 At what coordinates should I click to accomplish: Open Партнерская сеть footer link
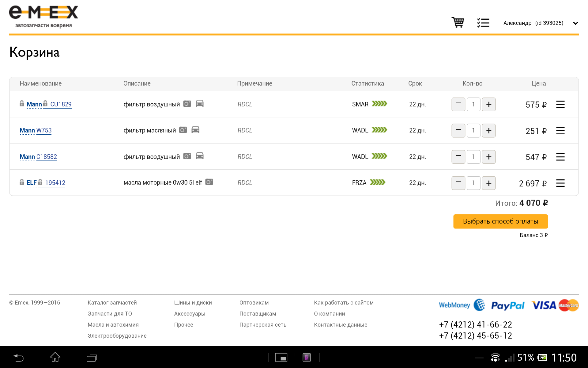(x=263, y=325)
